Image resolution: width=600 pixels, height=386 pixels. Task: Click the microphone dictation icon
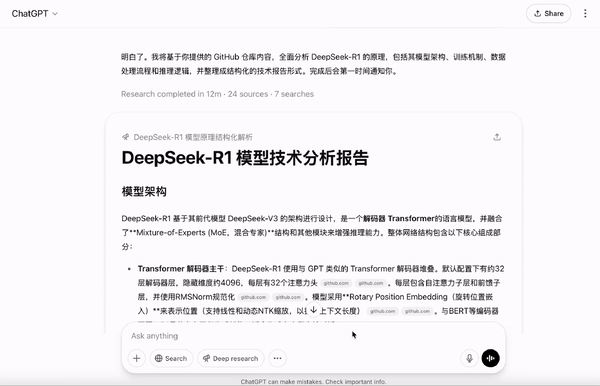coord(470,358)
